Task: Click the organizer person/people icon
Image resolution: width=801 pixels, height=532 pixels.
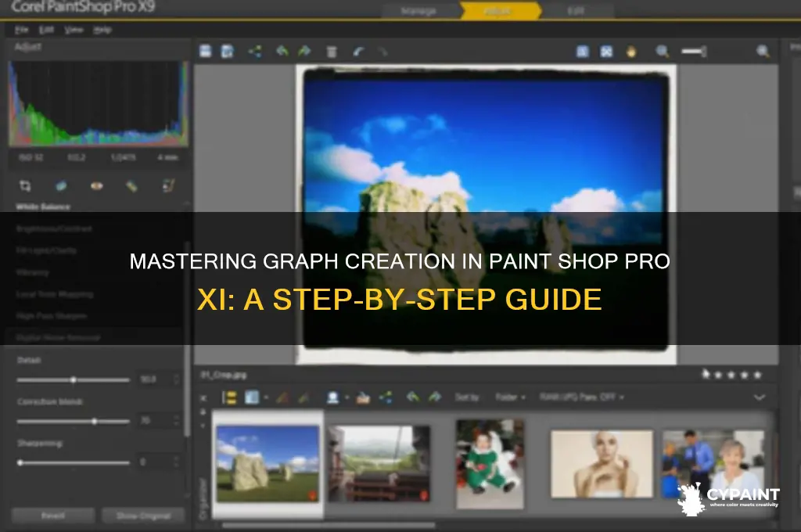Action: click(333, 397)
